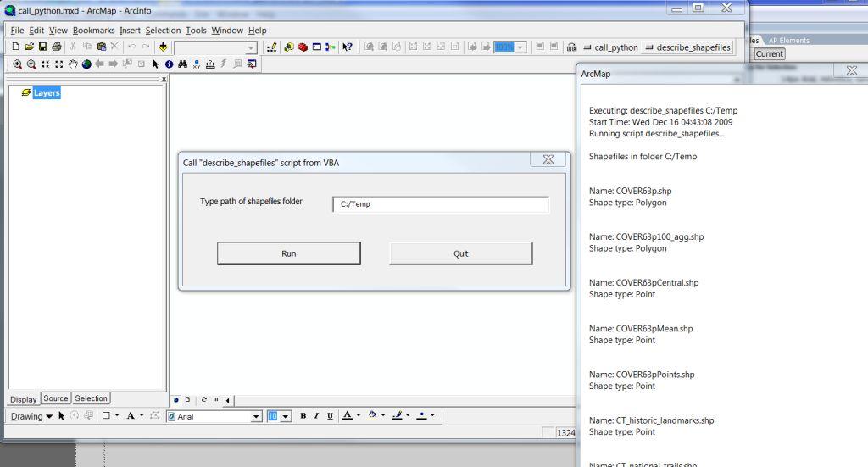This screenshot has height=467, width=868.
Task: Click the Full Extent globe icon
Action: [x=86, y=64]
